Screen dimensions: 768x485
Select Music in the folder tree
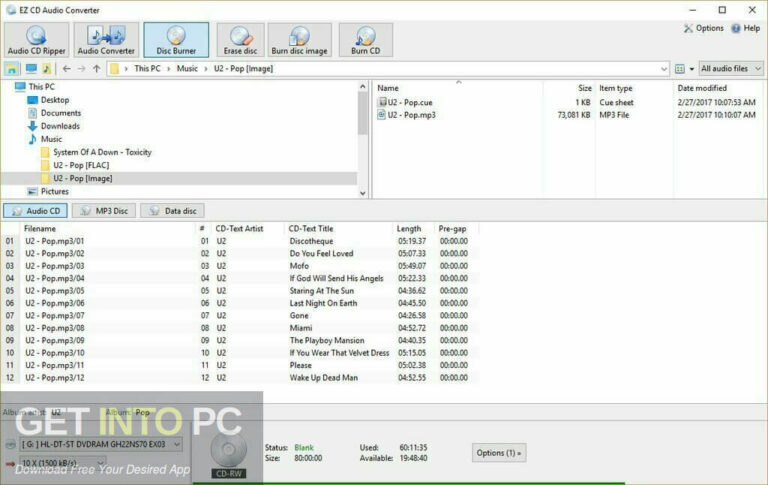pos(51,139)
